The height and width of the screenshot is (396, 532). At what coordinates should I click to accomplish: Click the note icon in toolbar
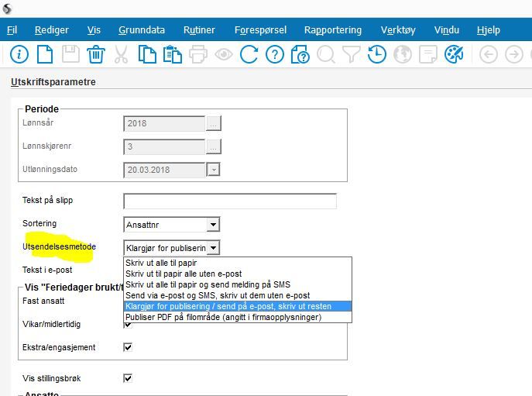point(428,54)
